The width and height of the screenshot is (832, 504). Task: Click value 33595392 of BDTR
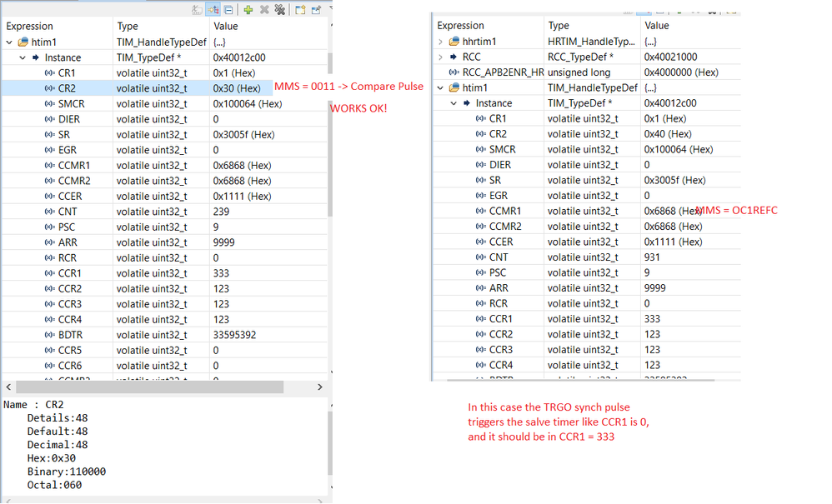click(x=234, y=335)
